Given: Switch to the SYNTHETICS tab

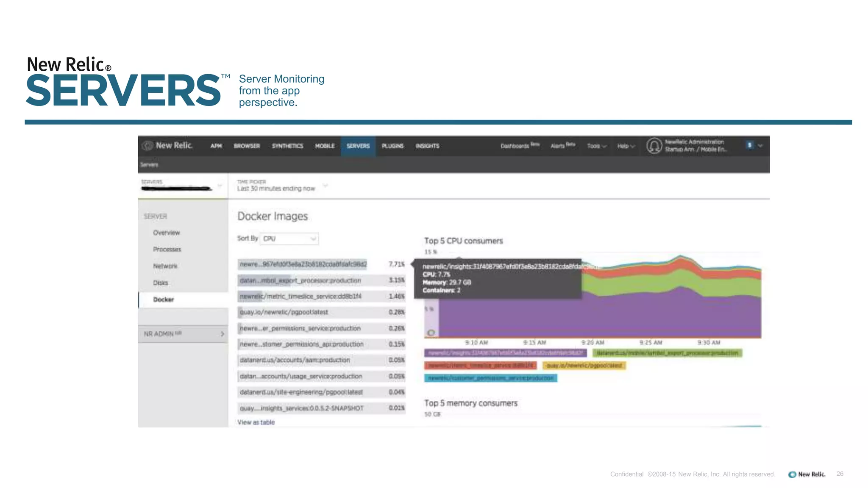Looking at the screenshot, I should 287,146.
